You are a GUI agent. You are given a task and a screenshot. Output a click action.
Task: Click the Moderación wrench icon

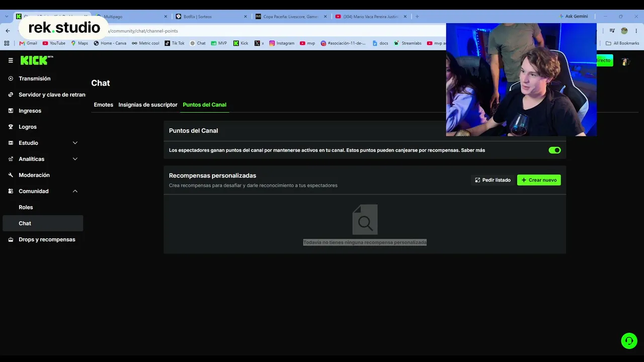coord(11,175)
